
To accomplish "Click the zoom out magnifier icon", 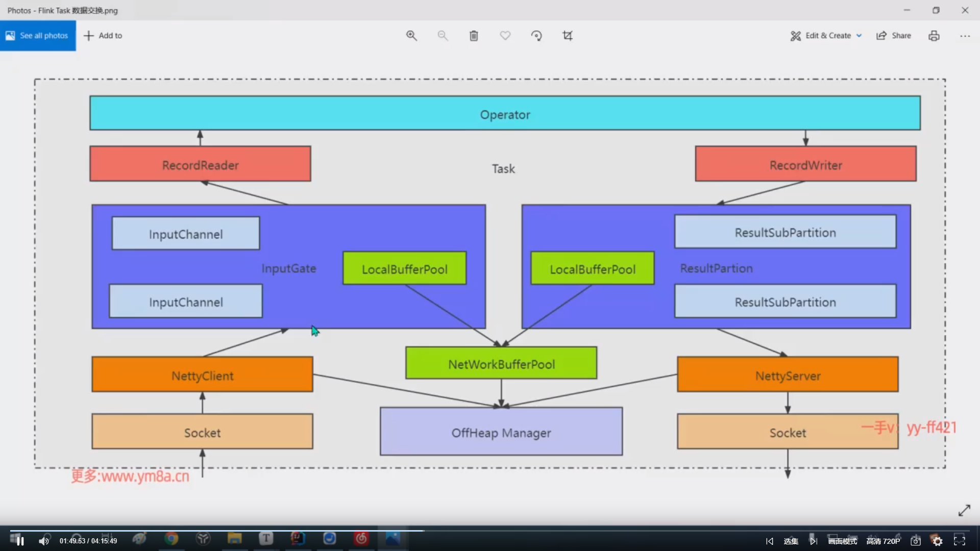I will [x=443, y=36].
